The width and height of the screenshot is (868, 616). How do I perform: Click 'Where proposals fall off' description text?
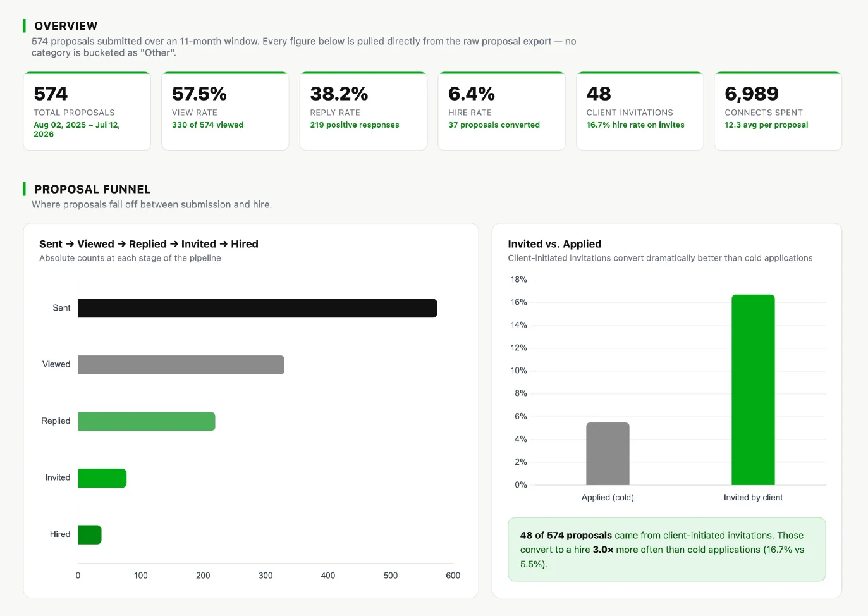point(152,205)
